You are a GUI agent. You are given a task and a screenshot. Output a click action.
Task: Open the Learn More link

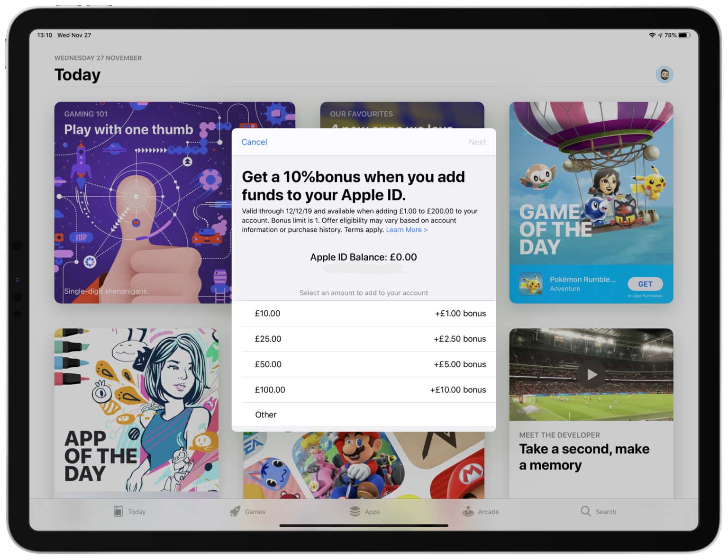point(406,230)
